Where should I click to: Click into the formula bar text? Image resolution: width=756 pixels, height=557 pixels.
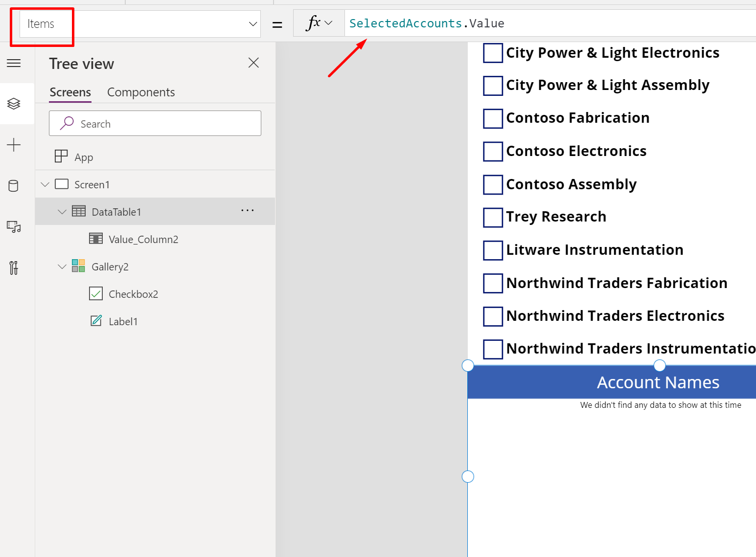point(427,23)
